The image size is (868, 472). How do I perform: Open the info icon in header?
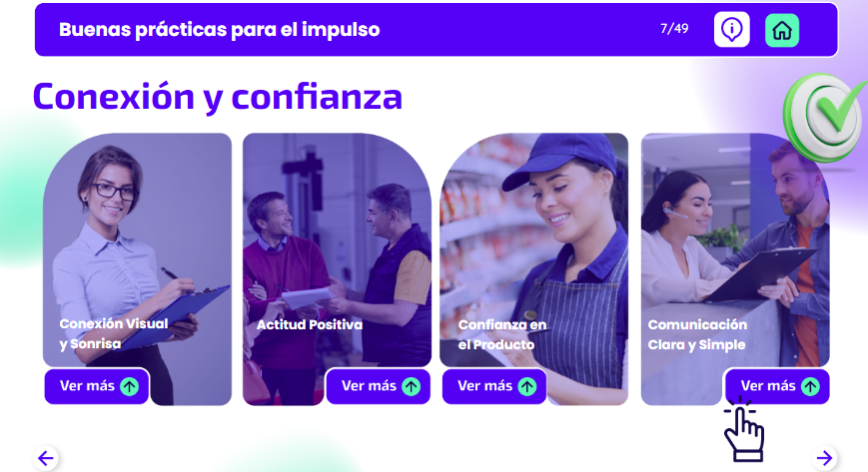pyautogui.click(x=731, y=29)
